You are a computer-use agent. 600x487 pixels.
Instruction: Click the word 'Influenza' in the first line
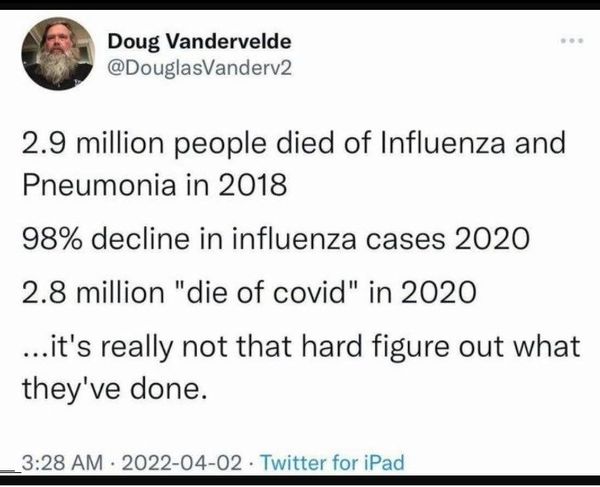point(442,143)
